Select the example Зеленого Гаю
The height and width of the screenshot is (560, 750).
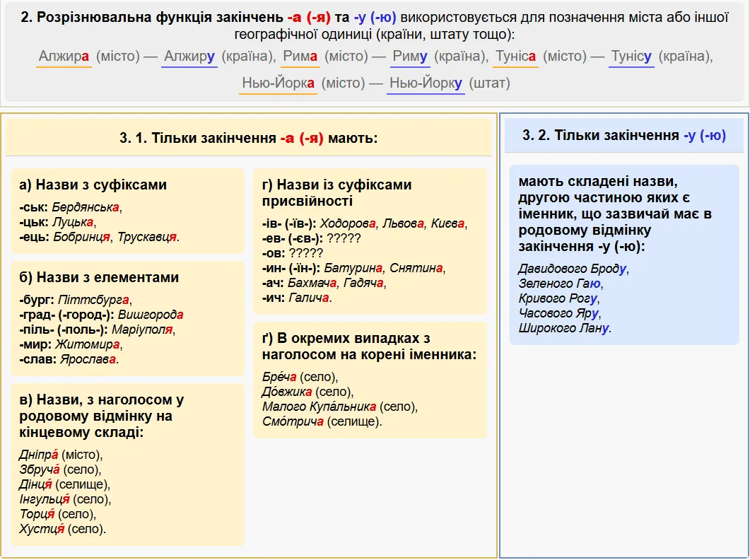click(560, 284)
